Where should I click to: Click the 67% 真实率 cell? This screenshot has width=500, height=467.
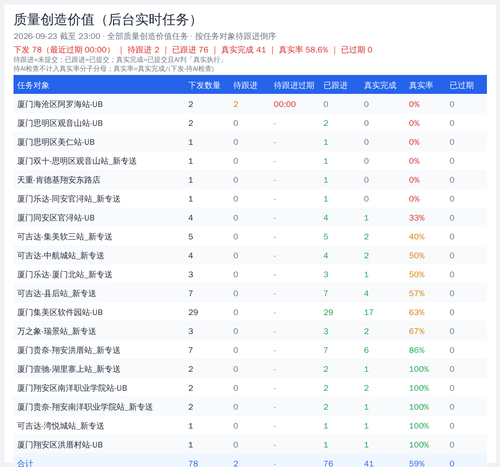tap(417, 331)
